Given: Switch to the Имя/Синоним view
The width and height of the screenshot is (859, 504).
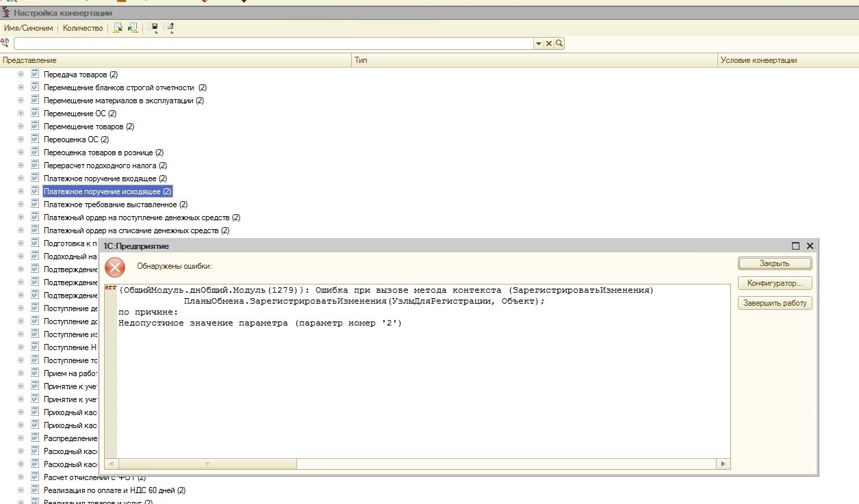Looking at the screenshot, I should pos(29,28).
